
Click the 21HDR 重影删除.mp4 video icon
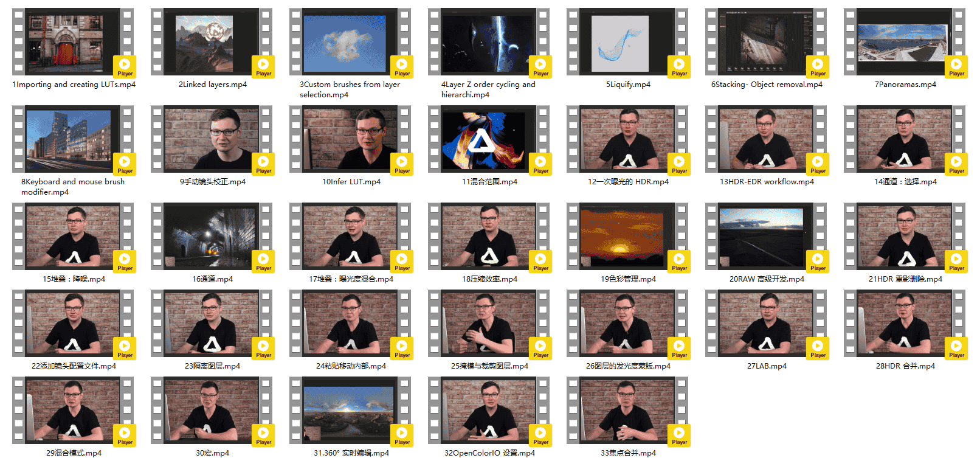click(x=905, y=237)
